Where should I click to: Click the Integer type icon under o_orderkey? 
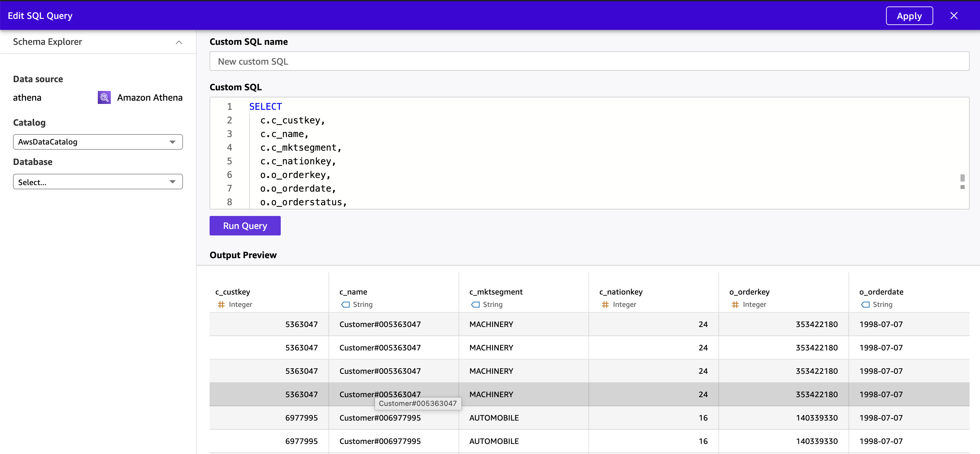click(735, 304)
